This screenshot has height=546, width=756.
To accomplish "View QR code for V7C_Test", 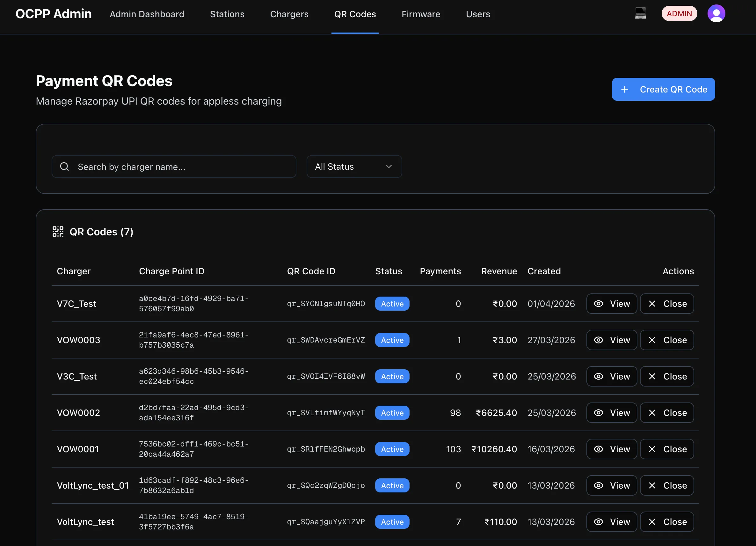I will [x=611, y=304].
